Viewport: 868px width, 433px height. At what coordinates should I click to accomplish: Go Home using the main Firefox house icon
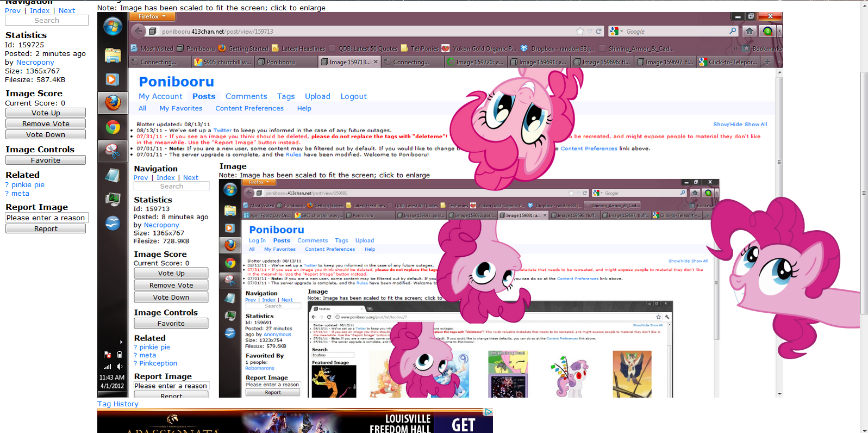(750, 31)
